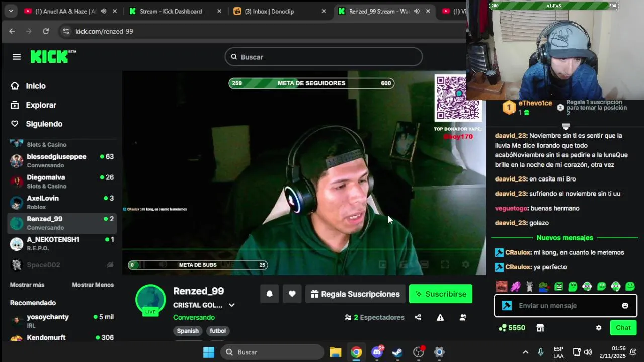
Task: Insert the Pepe frog with rose emote
Action: (x=544, y=287)
